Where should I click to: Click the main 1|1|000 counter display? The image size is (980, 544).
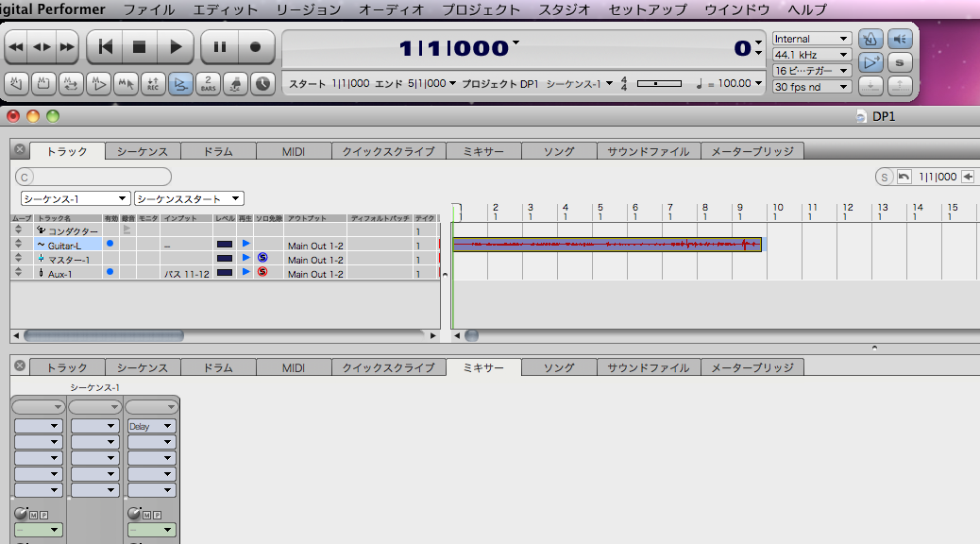pos(454,48)
